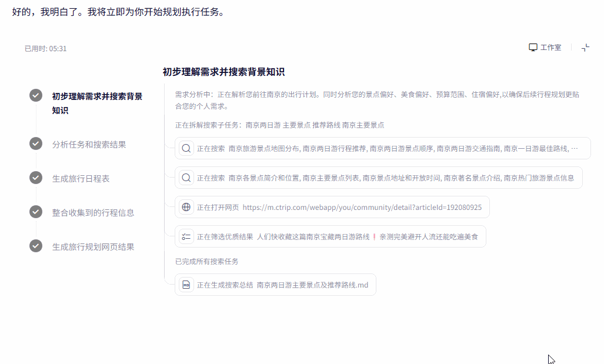The image size is (604, 364).
Task: Click the magnifier icon beside 南京各景点简介和位置
Action: [186, 178]
